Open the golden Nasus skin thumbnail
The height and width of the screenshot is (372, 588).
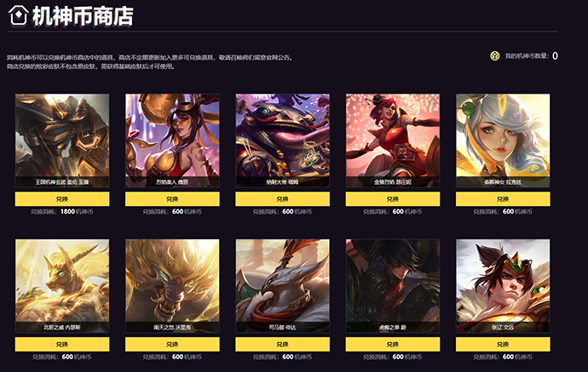pyautogui.click(x=62, y=286)
